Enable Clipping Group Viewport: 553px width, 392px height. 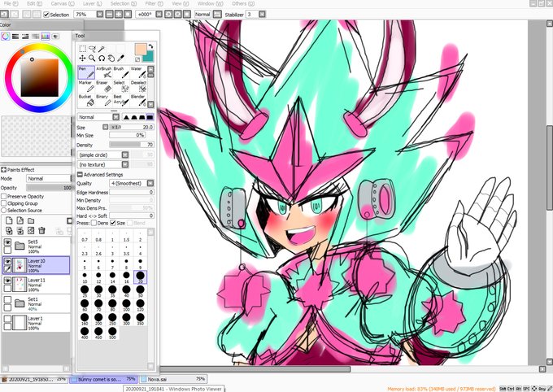coord(4,203)
